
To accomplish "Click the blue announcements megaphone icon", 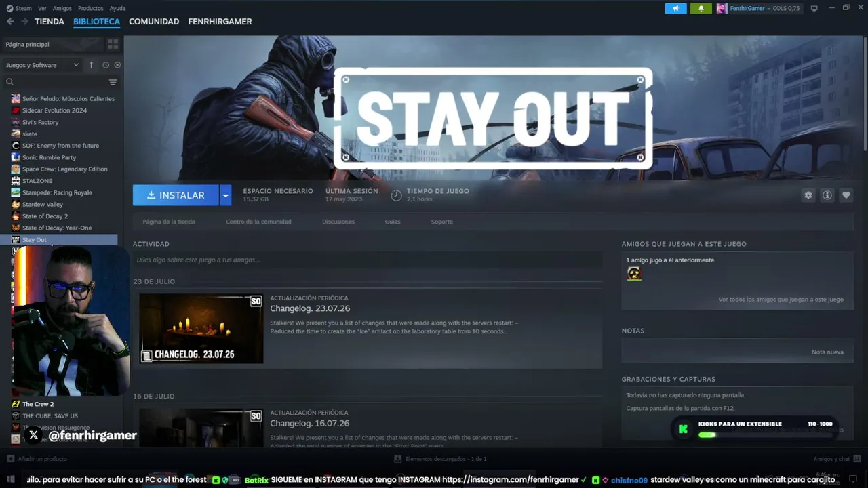I will (x=675, y=8).
